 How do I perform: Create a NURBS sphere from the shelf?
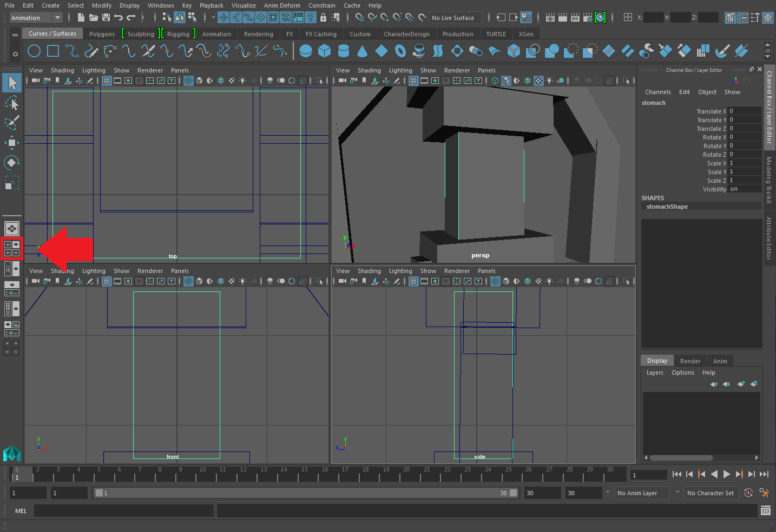[304, 51]
